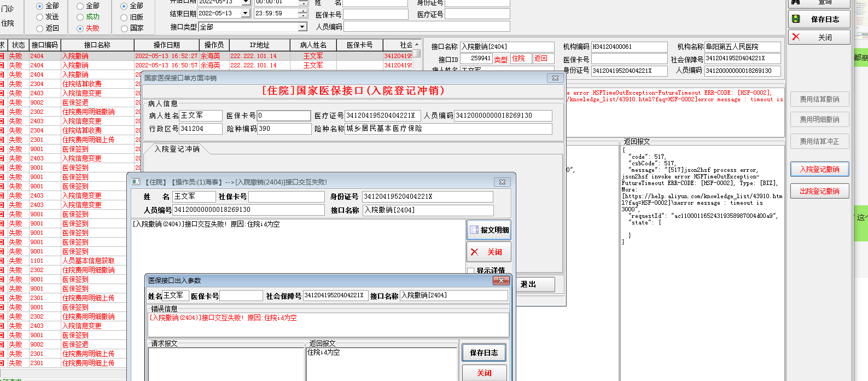The width and height of the screenshot is (868, 381).
Task: Increase the 23:59:59 end time spinner
Action: pos(303,11)
